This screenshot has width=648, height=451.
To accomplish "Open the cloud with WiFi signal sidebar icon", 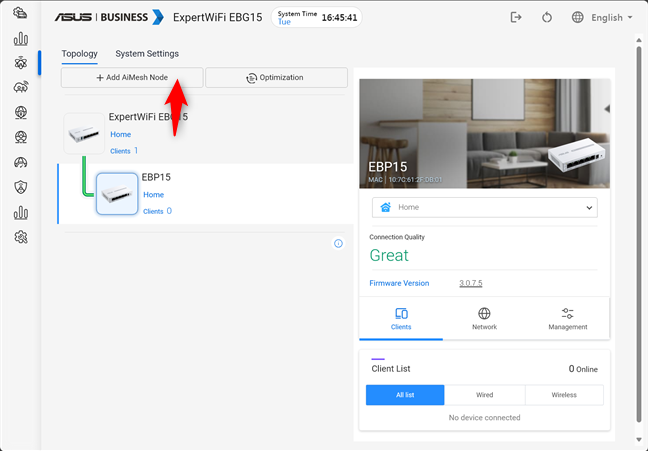I will point(21,87).
